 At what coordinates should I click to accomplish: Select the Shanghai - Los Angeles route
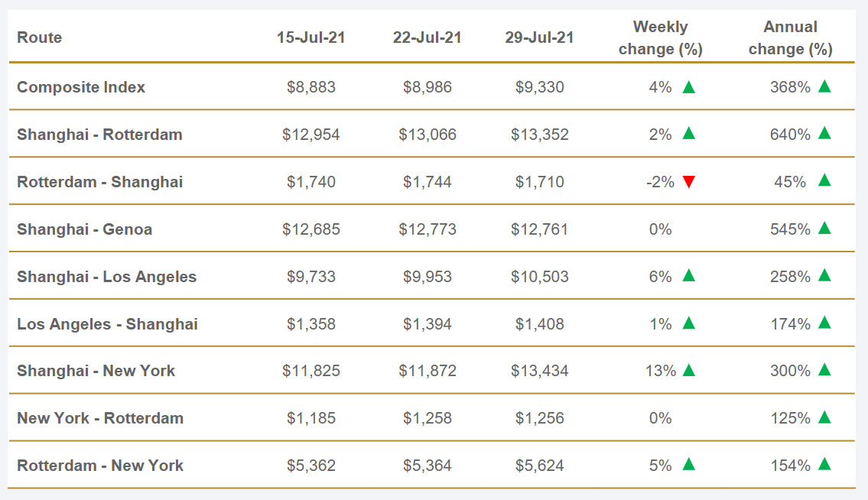[x=106, y=277]
